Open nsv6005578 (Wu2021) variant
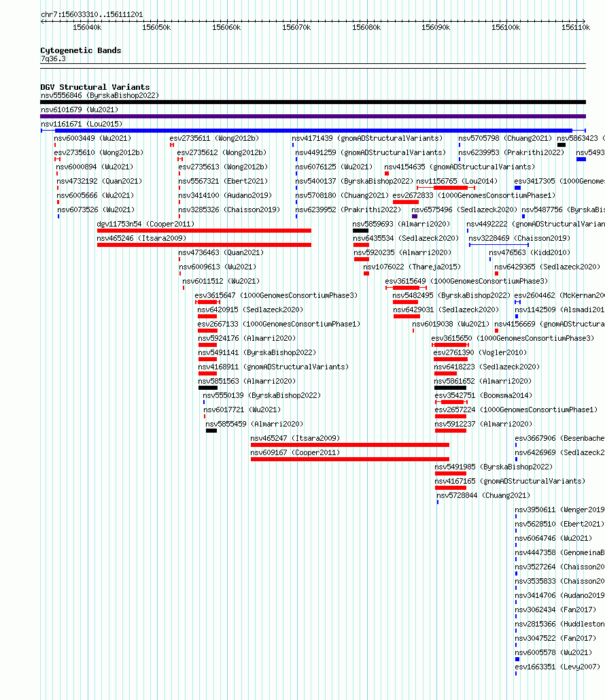Viewport: 605px width, 700px height. (553, 652)
